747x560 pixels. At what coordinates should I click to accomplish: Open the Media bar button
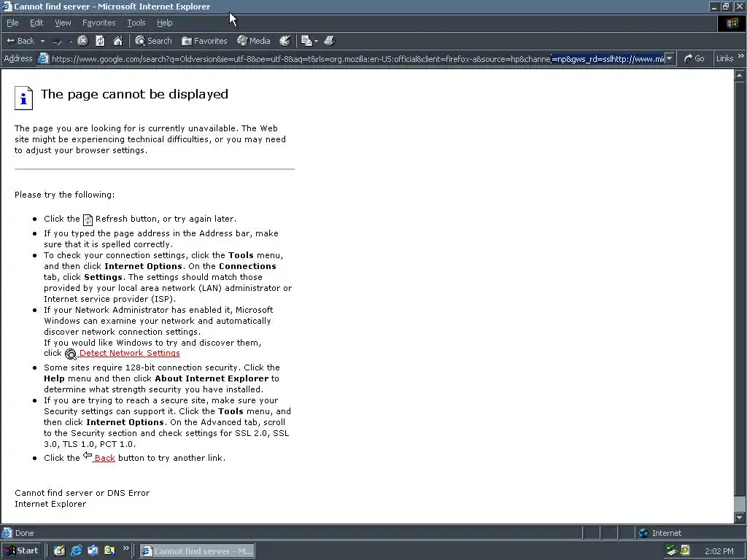(x=254, y=41)
